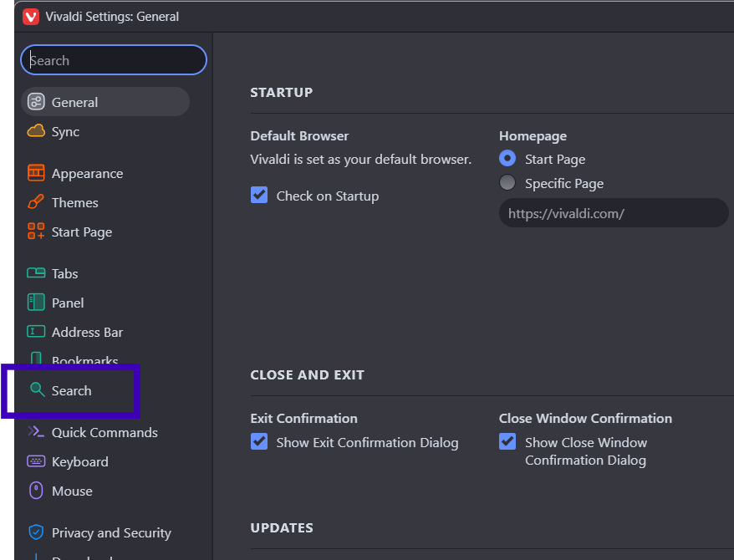The height and width of the screenshot is (560, 734).
Task: Click the Vivaldi logo icon in title bar
Action: 31,17
